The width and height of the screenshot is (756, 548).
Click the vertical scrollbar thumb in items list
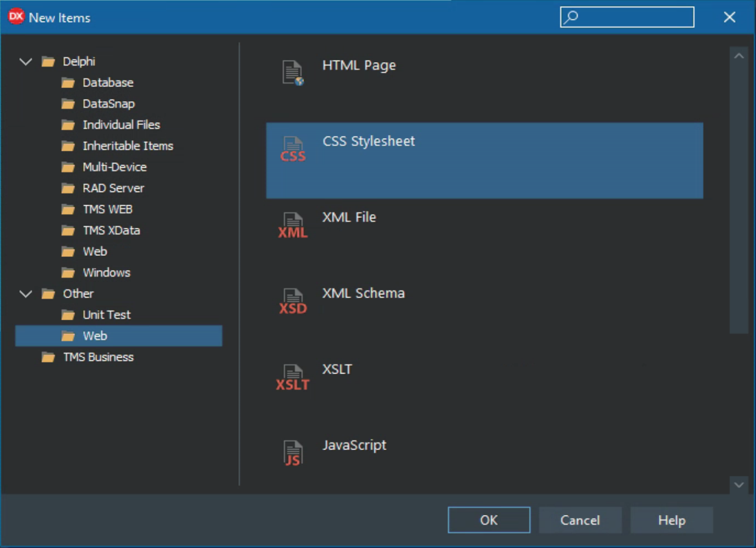739,199
